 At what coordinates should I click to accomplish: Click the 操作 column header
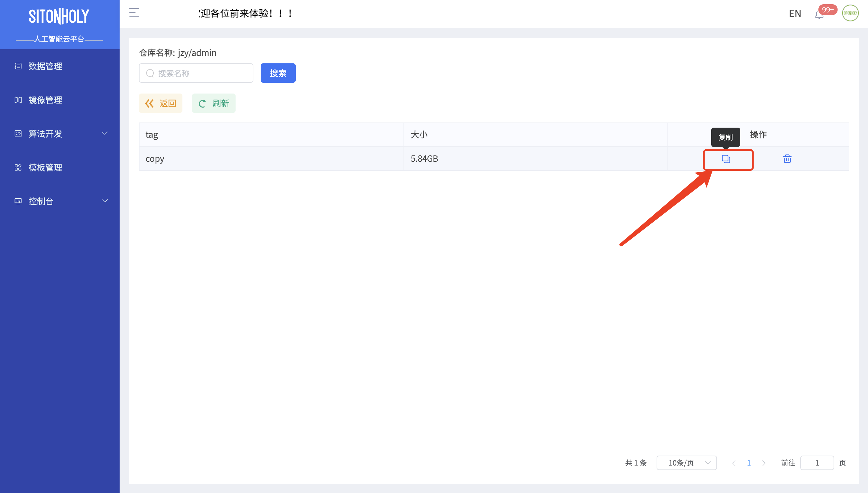point(758,135)
